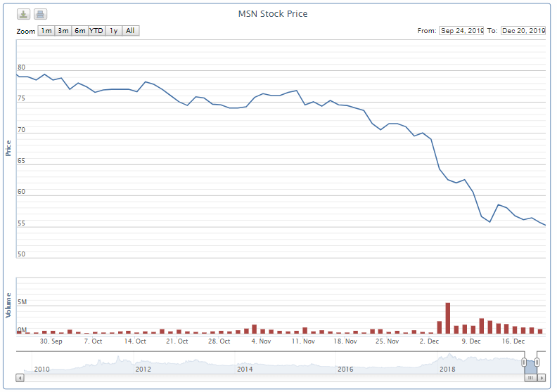This screenshot has width=557, height=392.
Task: Set zoom range to 3m
Action: (x=63, y=31)
